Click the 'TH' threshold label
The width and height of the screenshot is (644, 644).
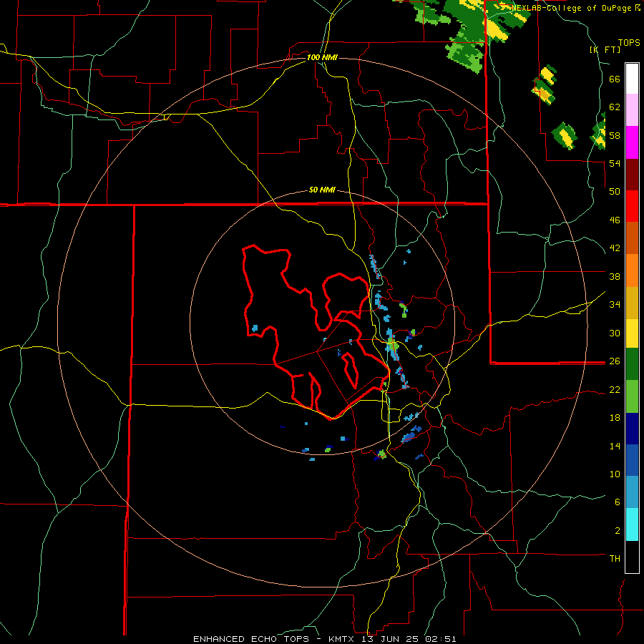click(615, 559)
